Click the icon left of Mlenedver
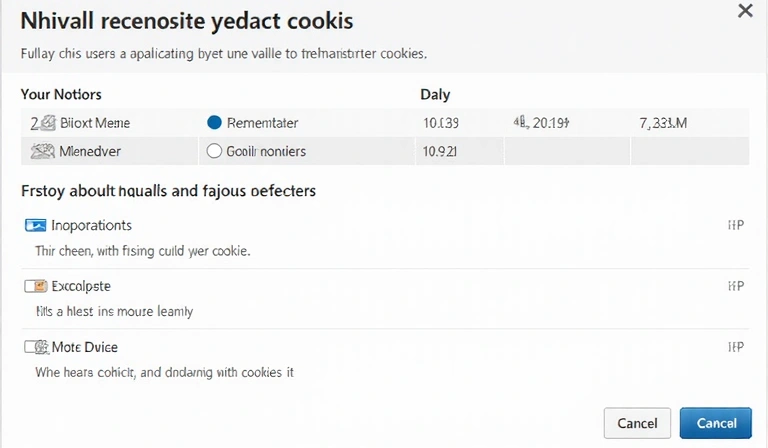 42,152
